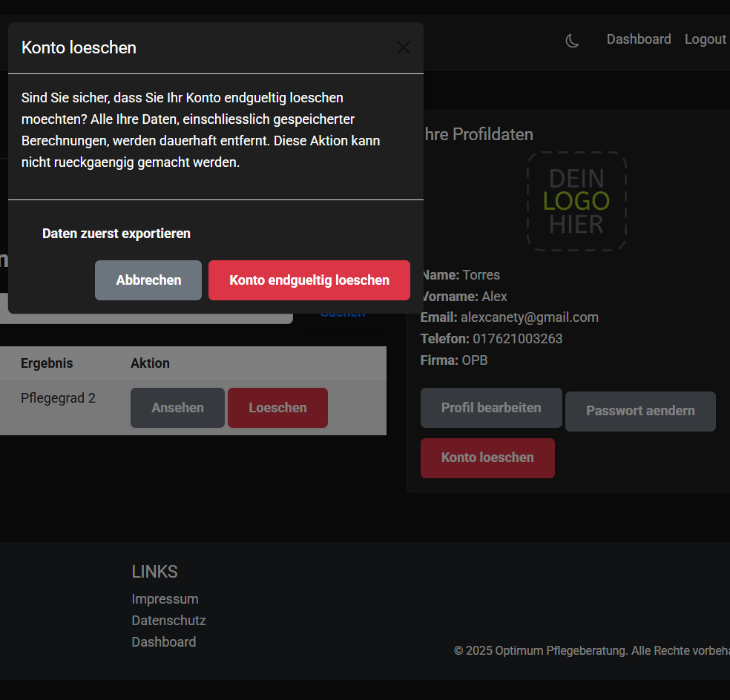
Task: Click the Passwort aendern button
Action: click(x=640, y=411)
